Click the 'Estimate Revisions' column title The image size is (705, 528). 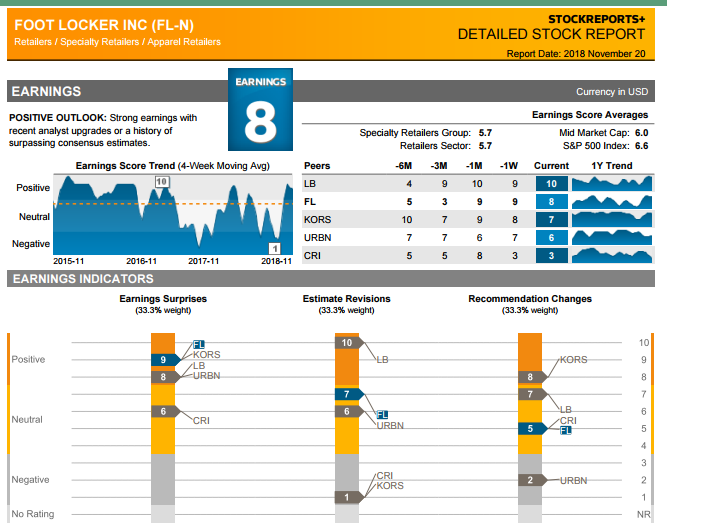pyautogui.click(x=347, y=299)
